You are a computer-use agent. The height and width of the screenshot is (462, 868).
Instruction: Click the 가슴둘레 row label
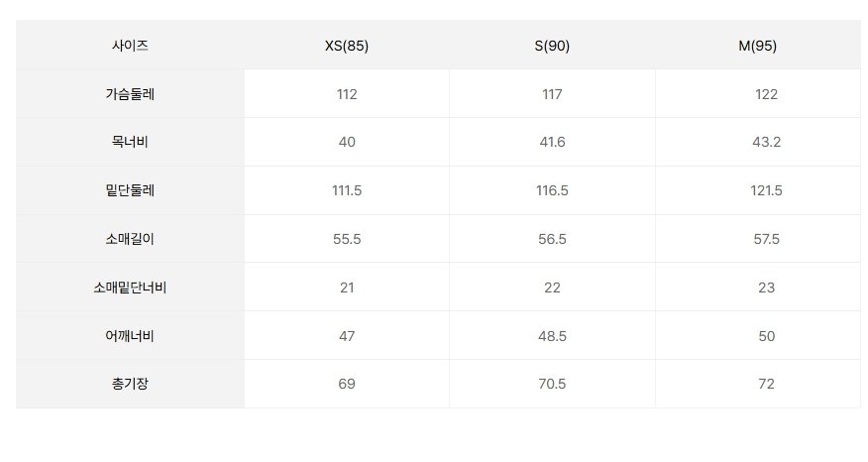[130, 93]
